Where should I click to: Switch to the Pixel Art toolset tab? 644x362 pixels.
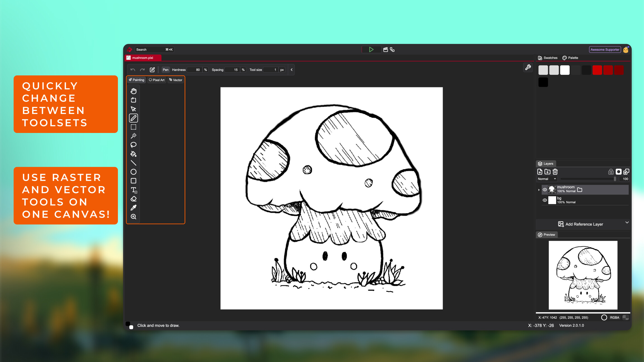click(x=156, y=80)
